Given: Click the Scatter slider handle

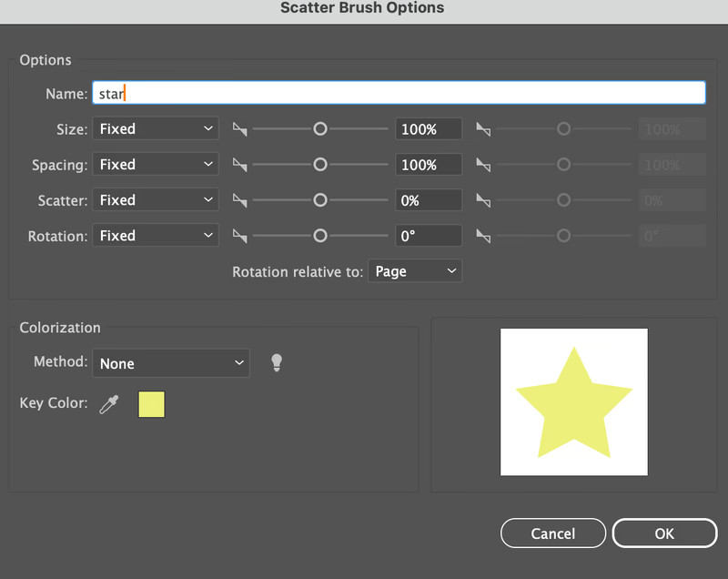Looking at the screenshot, I should point(319,200).
